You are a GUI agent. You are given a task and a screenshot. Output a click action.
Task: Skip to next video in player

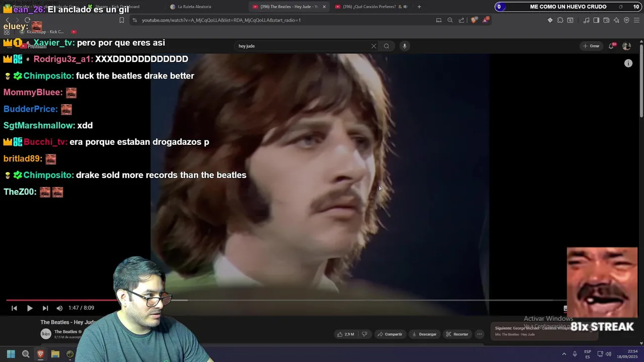(45, 308)
